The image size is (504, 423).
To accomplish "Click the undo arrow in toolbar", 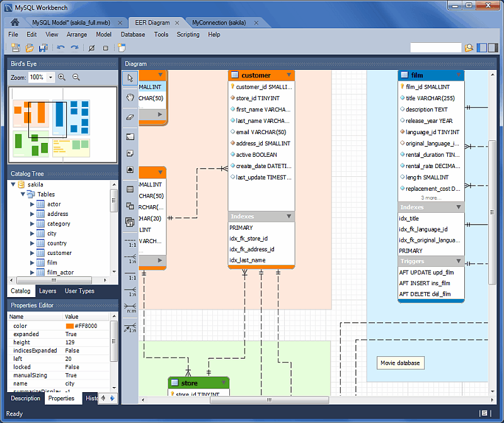I will [x=60, y=48].
